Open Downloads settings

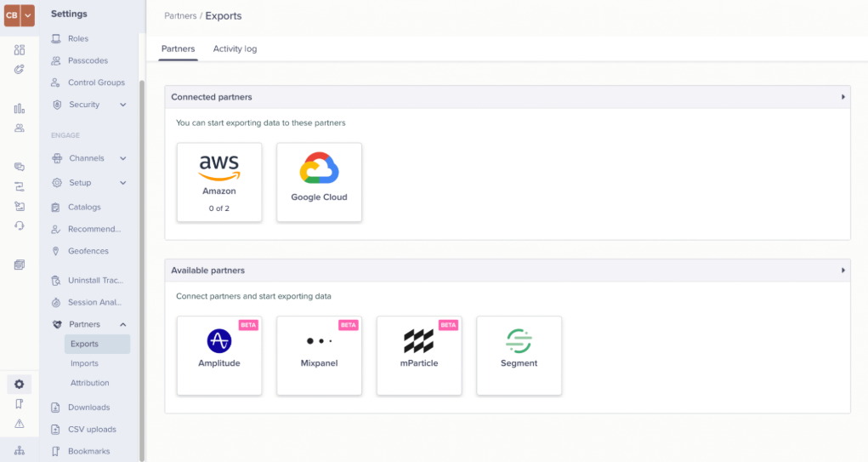point(88,408)
